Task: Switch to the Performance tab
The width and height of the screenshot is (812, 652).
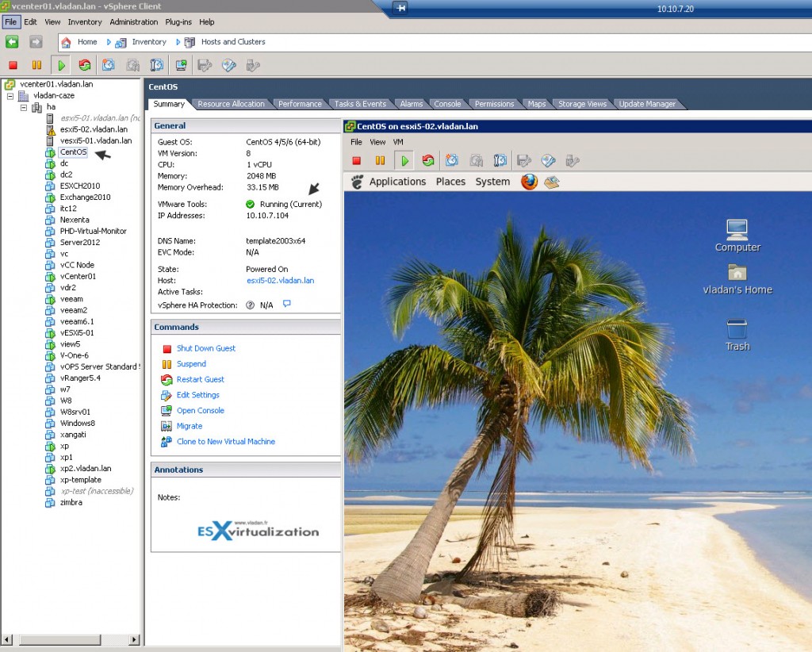Action: pyautogui.click(x=300, y=103)
